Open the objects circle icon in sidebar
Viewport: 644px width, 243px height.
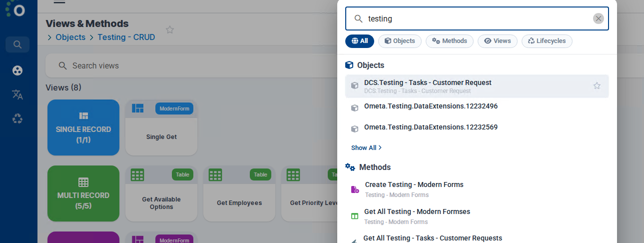[17, 70]
